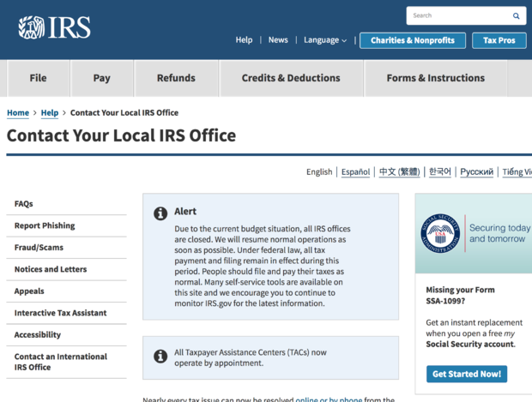Viewport: 532px width, 402px height.
Task: Switch language to Español
Action: [355, 171]
